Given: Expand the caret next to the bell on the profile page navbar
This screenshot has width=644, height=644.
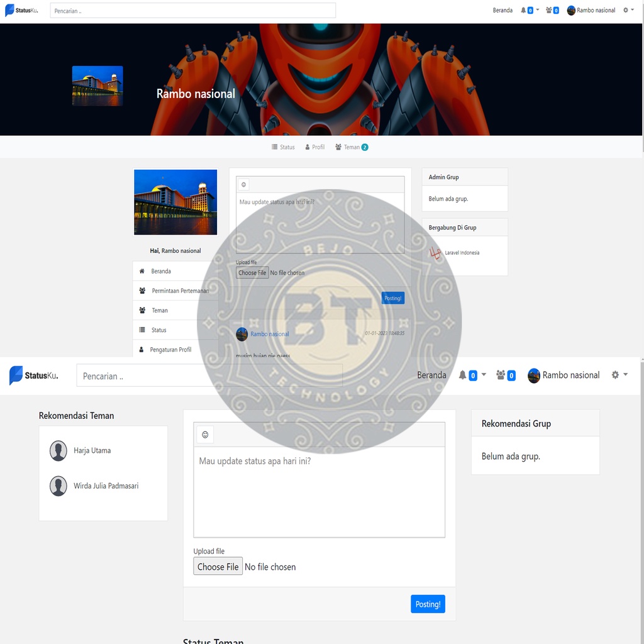Looking at the screenshot, I should [x=538, y=10].
